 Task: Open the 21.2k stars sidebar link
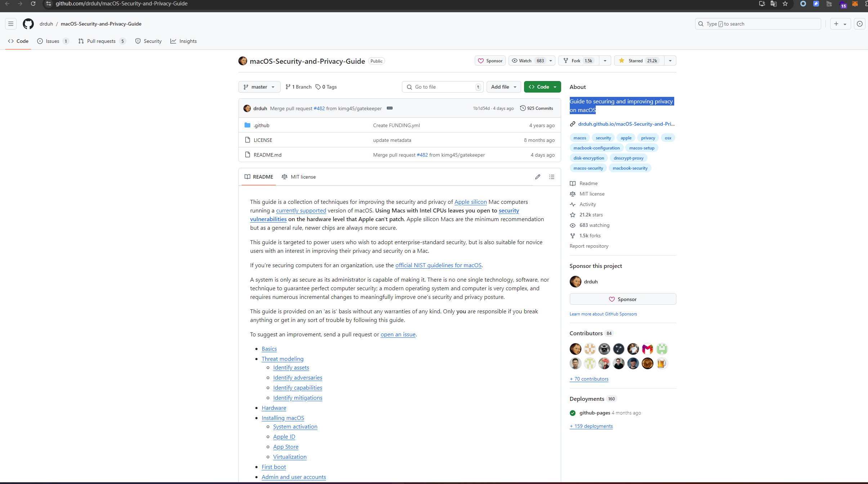[591, 215]
